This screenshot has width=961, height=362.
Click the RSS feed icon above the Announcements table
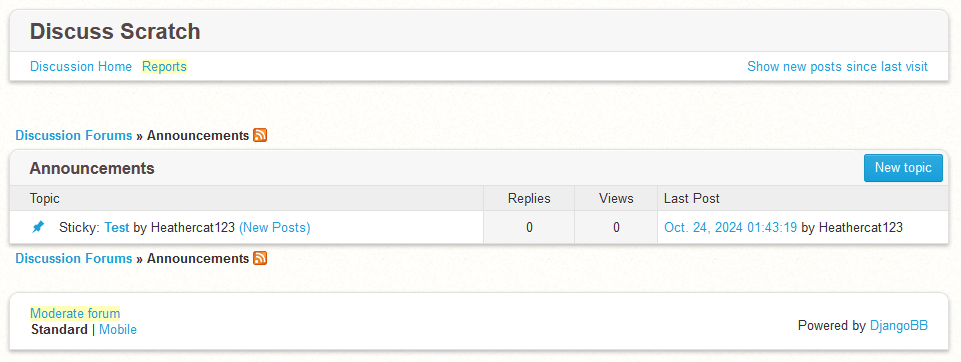(260, 135)
